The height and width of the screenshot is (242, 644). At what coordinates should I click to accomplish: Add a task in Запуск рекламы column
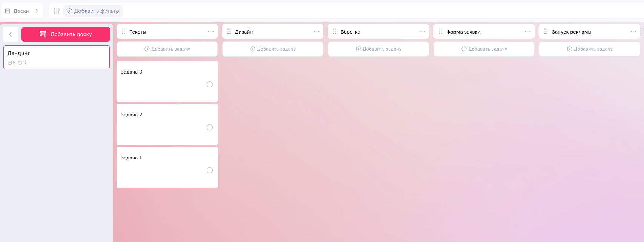click(x=590, y=49)
